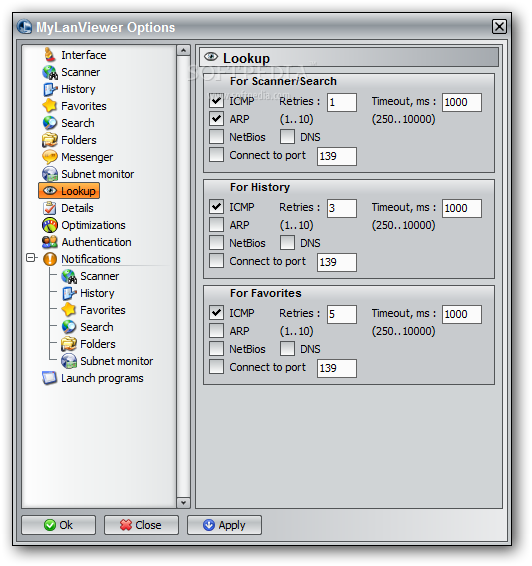Enable NetBios in For History

(217, 243)
